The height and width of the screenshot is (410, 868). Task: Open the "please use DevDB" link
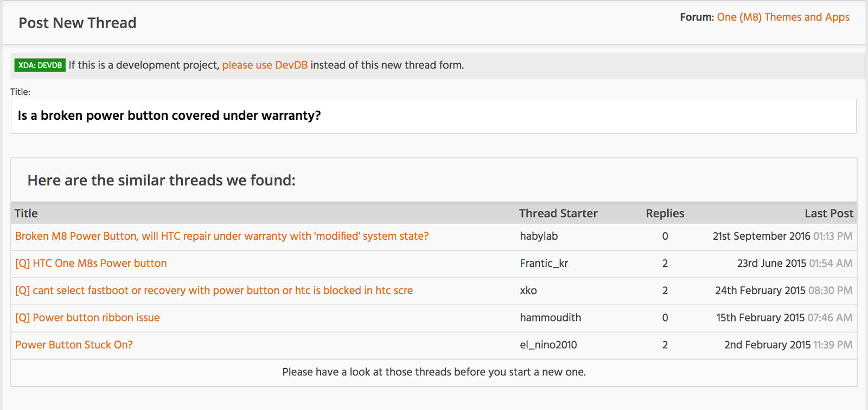coord(265,65)
